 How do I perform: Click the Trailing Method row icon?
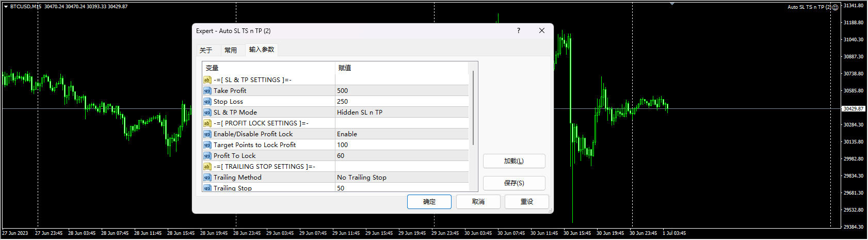(x=207, y=178)
